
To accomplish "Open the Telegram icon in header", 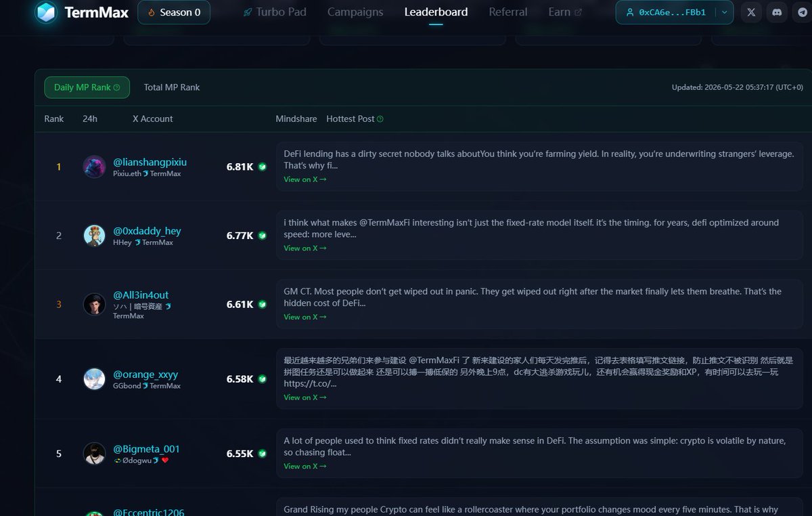I will coord(803,12).
